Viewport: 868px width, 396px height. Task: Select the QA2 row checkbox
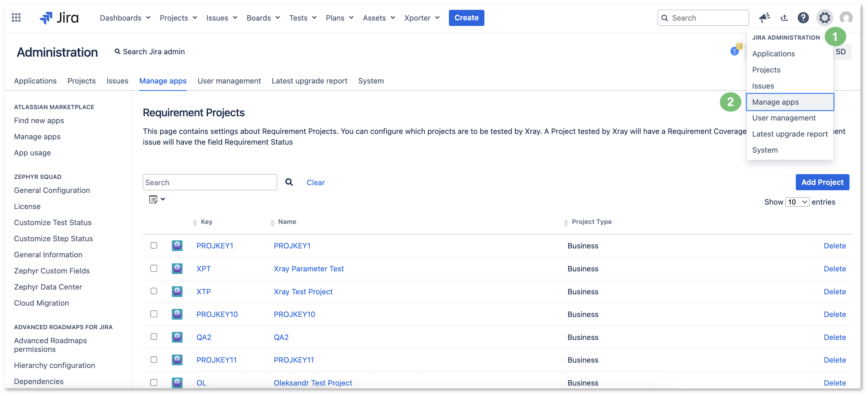point(154,337)
